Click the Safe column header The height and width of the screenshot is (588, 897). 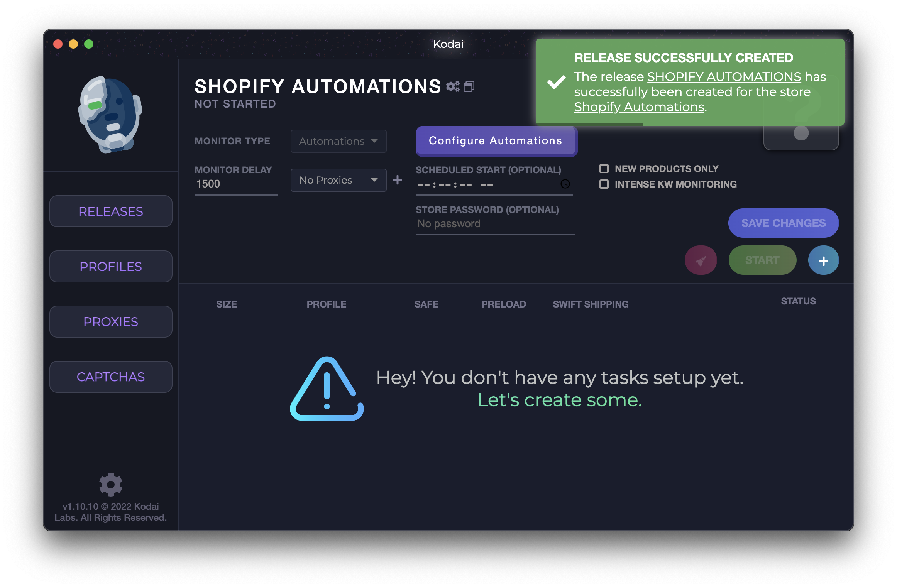tap(426, 304)
